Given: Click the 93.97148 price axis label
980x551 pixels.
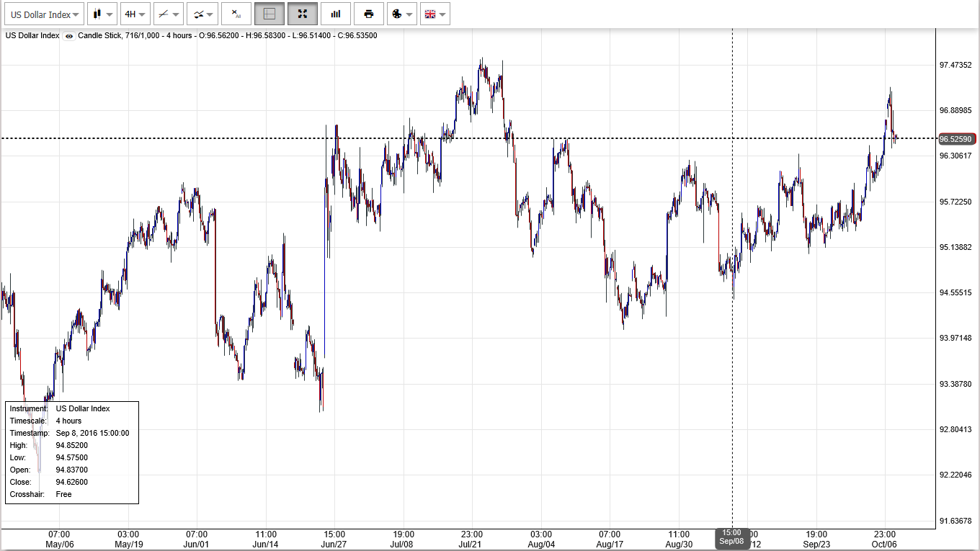Looking at the screenshot, I should tap(955, 338).
